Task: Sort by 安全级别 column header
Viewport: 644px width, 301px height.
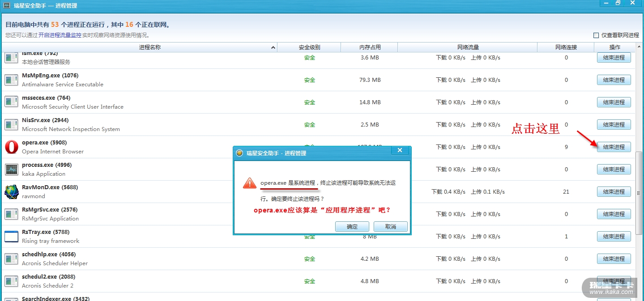Action: coord(309,47)
